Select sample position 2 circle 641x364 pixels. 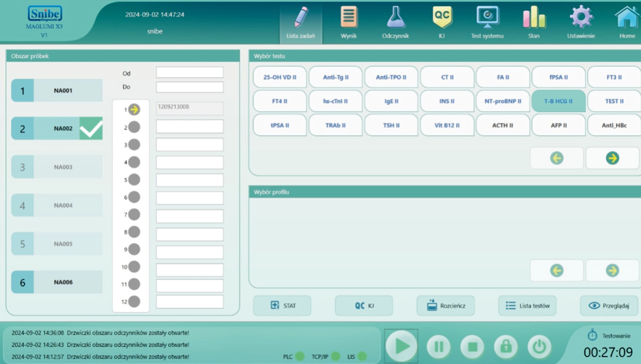click(x=134, y=127)
